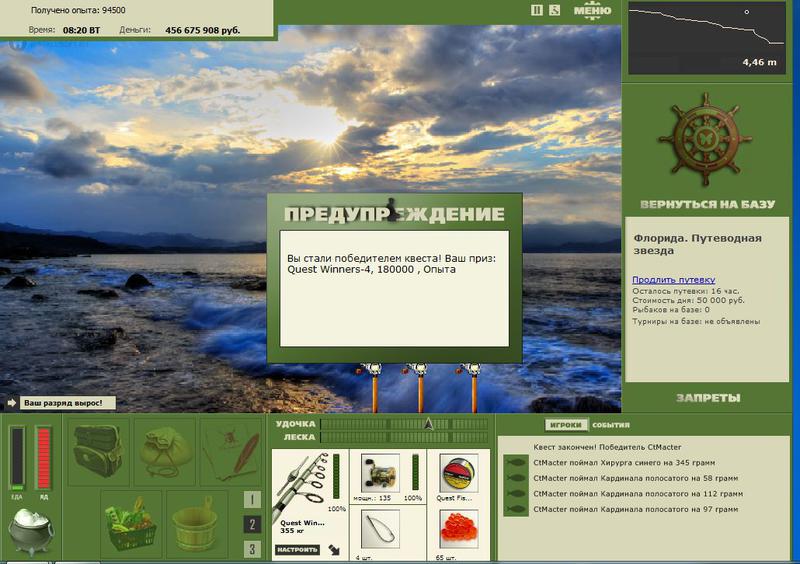Open the groundbait sack icon
This screenshot has width=800, height=564.
tap(164, 451)
